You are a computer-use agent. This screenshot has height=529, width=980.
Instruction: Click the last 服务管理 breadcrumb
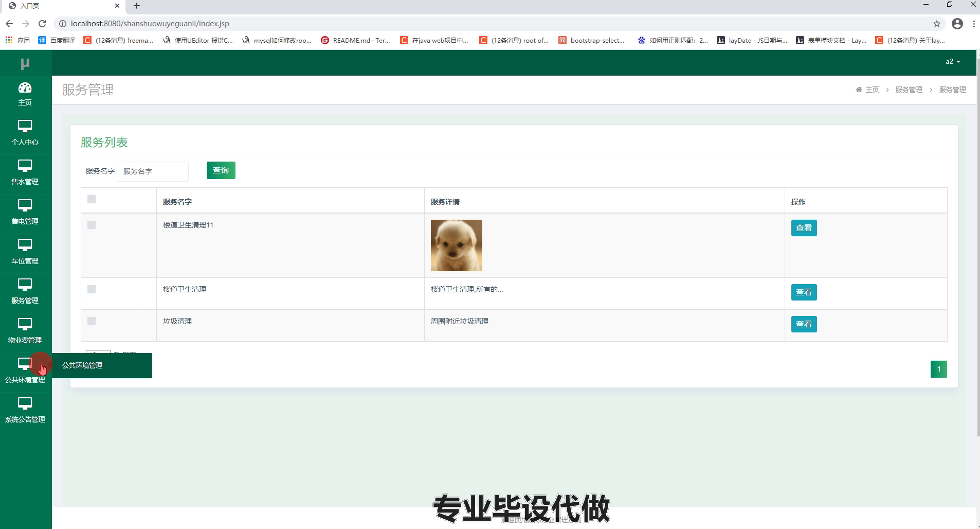coord(952,90)
